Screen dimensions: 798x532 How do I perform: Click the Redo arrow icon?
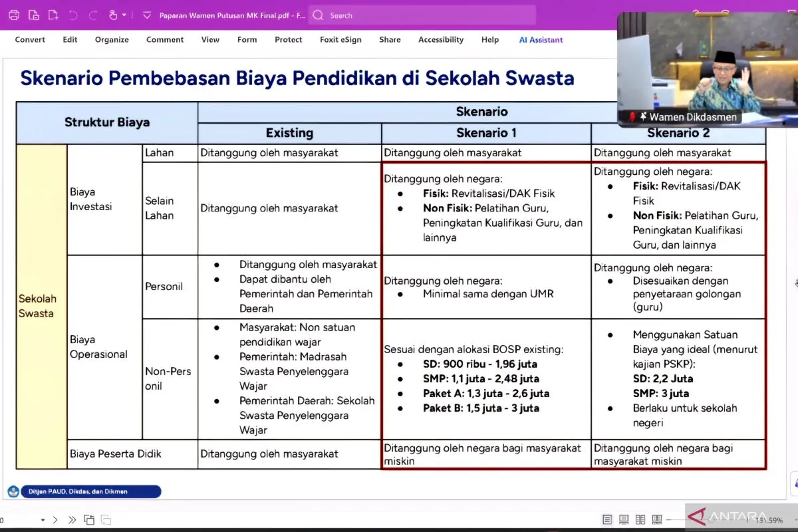93,15
